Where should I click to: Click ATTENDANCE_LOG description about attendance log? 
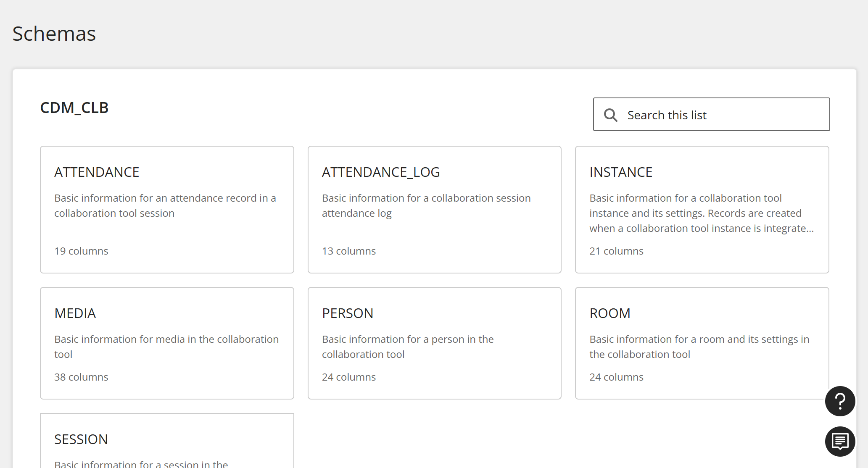tap(426, 205)
